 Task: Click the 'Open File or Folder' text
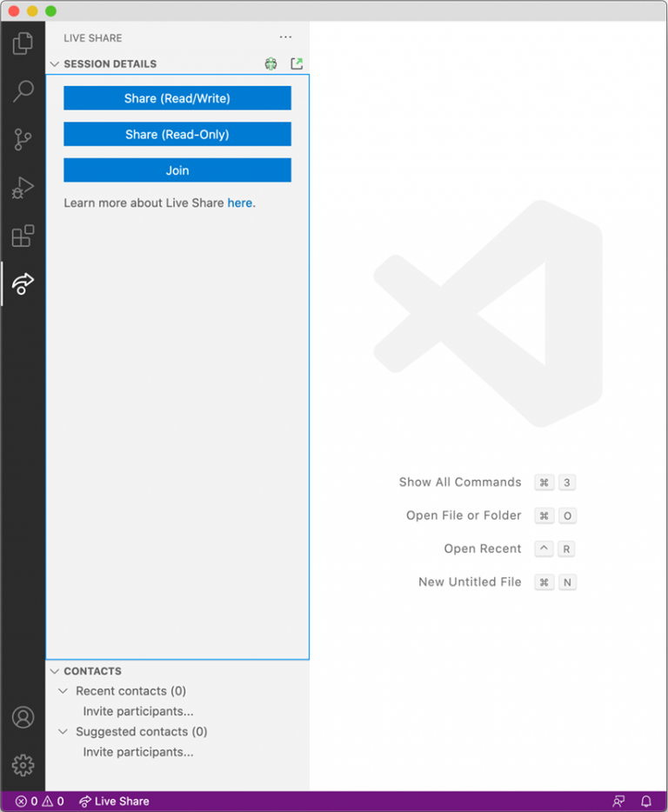464,516
